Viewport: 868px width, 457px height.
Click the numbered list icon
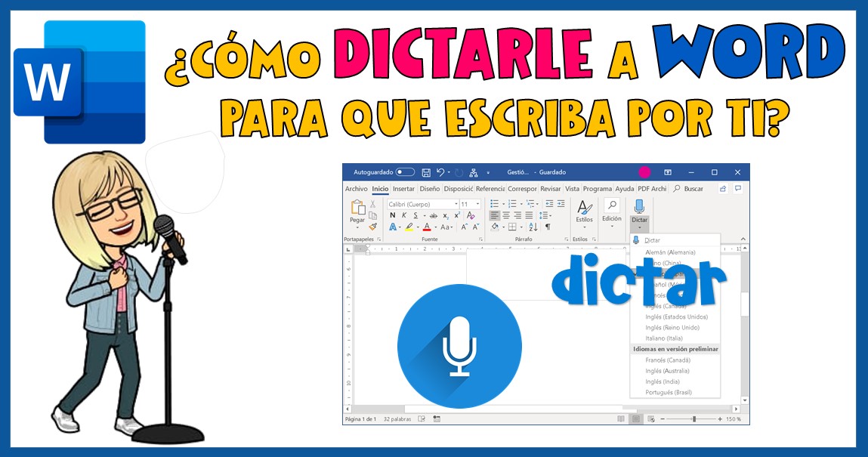tap(512, 204)
